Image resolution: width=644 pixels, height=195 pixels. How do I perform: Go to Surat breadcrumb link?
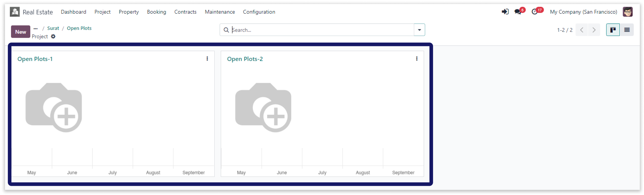[x=53, y=28]
